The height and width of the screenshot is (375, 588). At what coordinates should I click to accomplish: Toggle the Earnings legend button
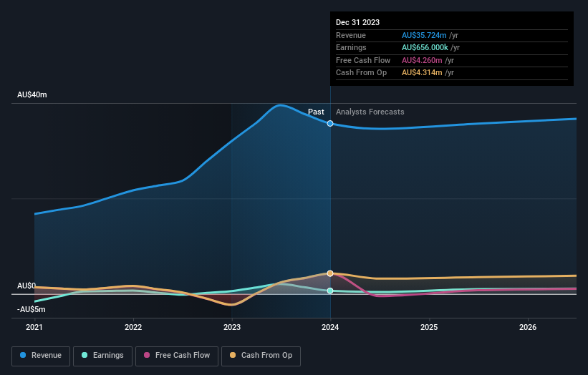click(102, 356)
